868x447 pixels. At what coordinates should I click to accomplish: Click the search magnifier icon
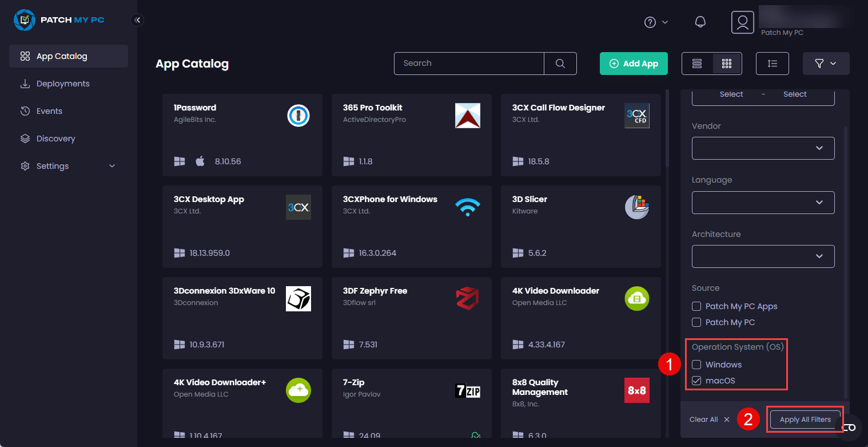[x=560, y=64]
